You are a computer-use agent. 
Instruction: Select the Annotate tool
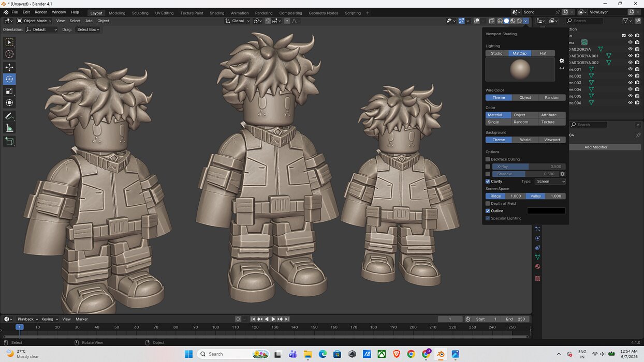click(9, 116)
